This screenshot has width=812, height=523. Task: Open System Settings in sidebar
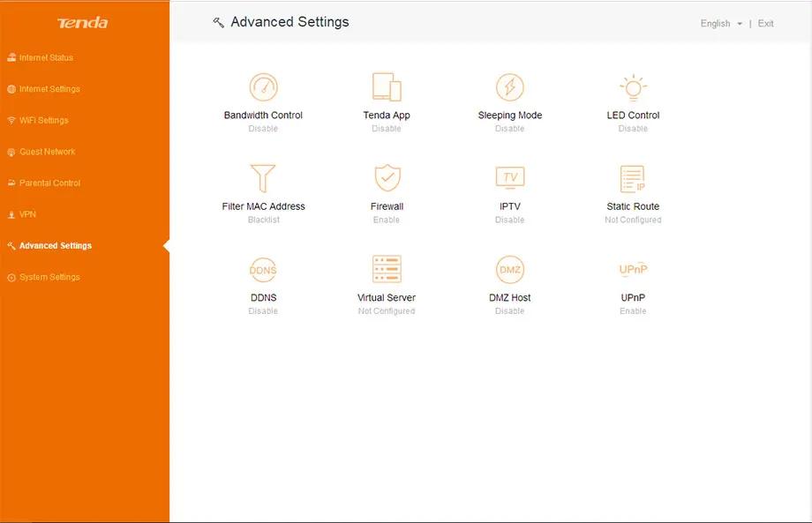(43, 277)
